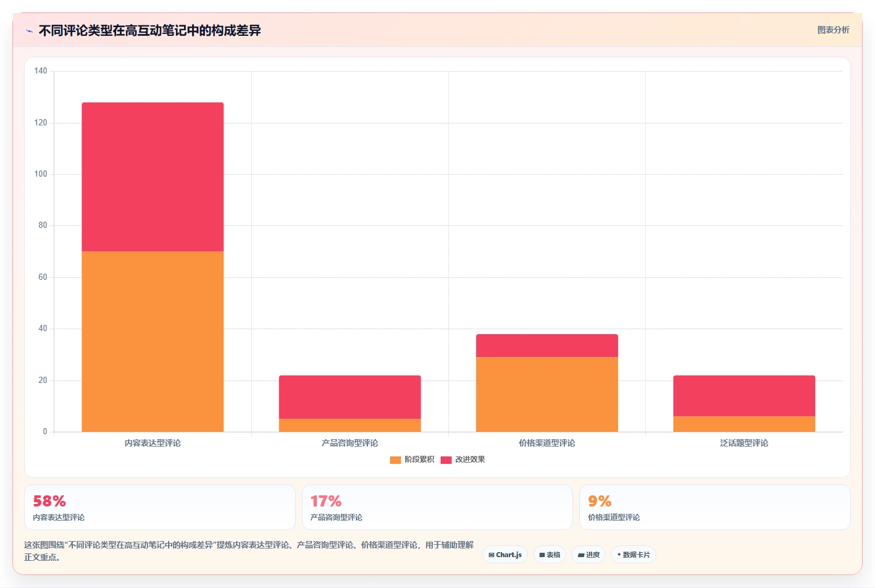Click the lightning icon beside the chart title
The width and height of the screenshot is (875, 588).
[29, 31]
